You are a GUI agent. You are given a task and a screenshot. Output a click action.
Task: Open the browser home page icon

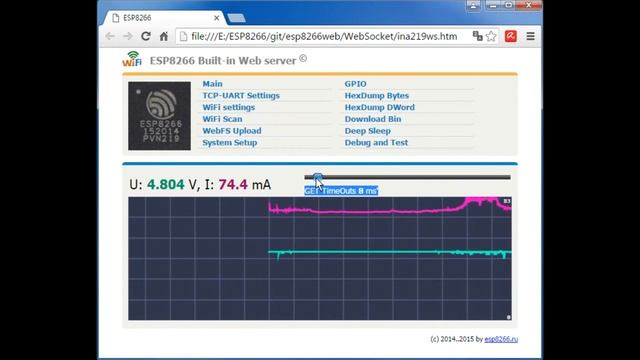pyautogui.click(x=164, y=36)
